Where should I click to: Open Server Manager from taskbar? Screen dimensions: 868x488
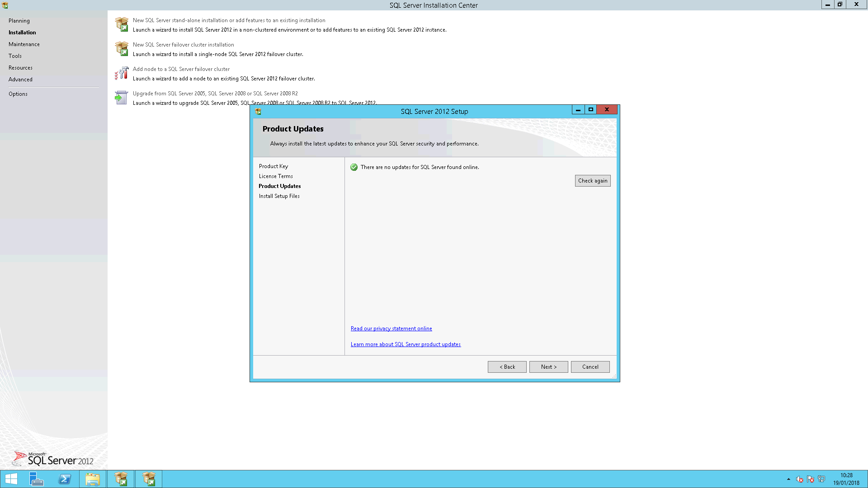pos(36,479)
